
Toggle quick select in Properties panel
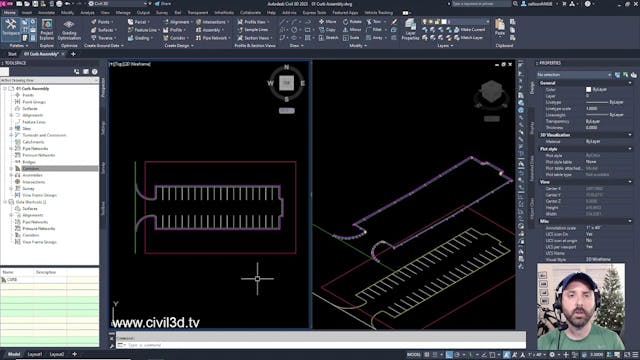[633, 75]
